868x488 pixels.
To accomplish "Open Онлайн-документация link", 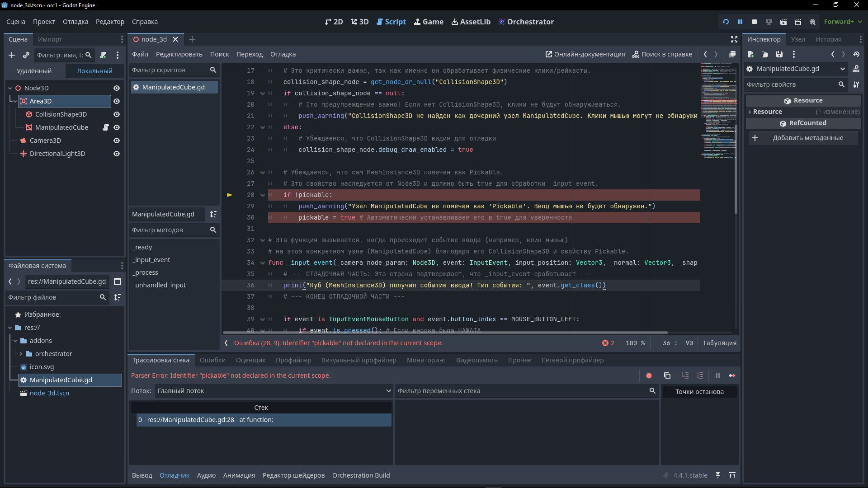I will tap(585, 54).
